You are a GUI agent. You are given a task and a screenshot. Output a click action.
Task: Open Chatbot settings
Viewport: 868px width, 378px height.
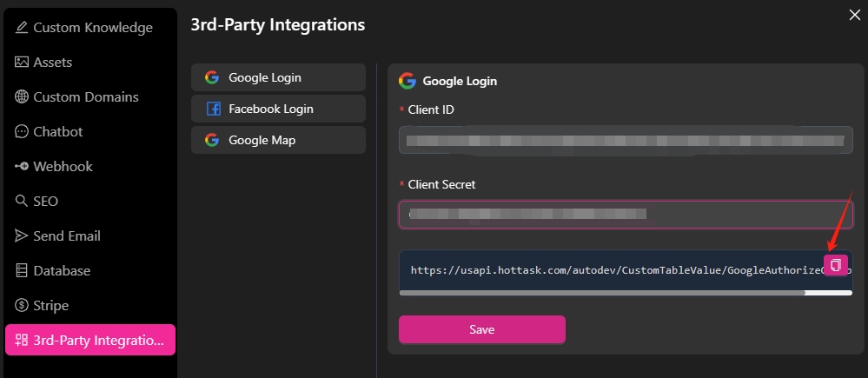(x=90, y=132)
